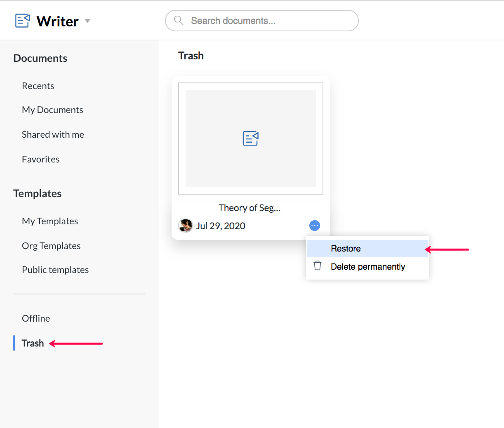Click the document icon in the thumbnail preview
The width and height of the screenshot is (504, 428).
251,139
